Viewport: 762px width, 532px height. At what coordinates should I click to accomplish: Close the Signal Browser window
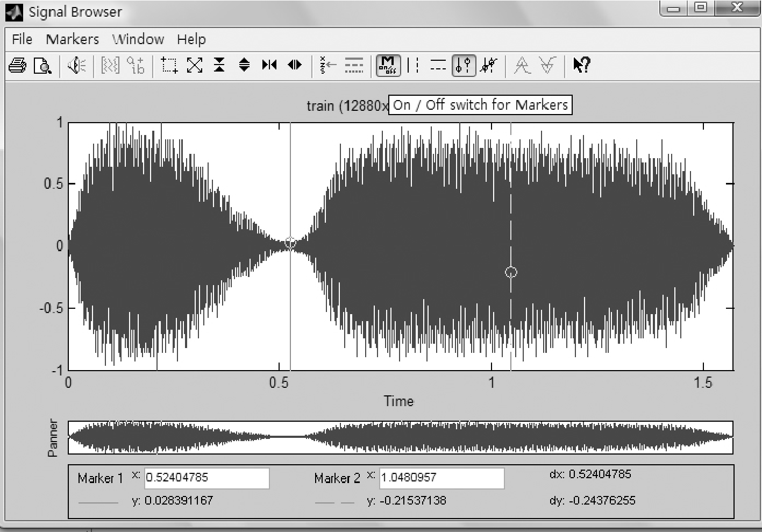[737, 8]
